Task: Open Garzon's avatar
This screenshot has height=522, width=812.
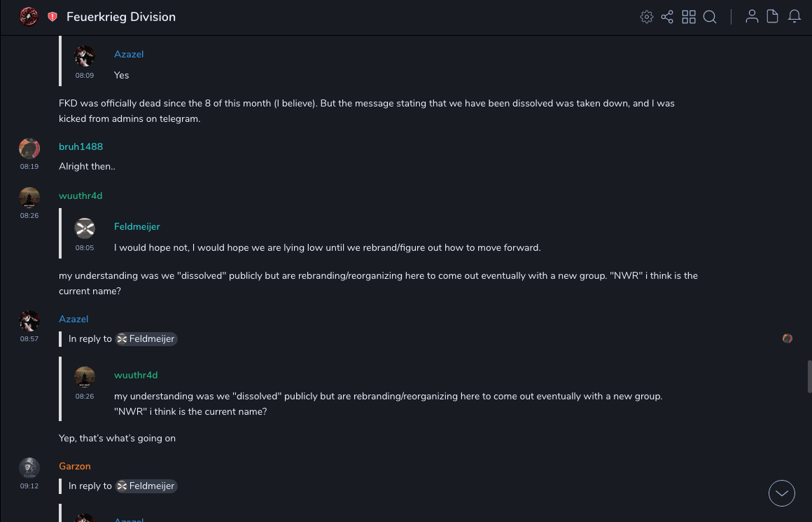Action: [29, 467]
